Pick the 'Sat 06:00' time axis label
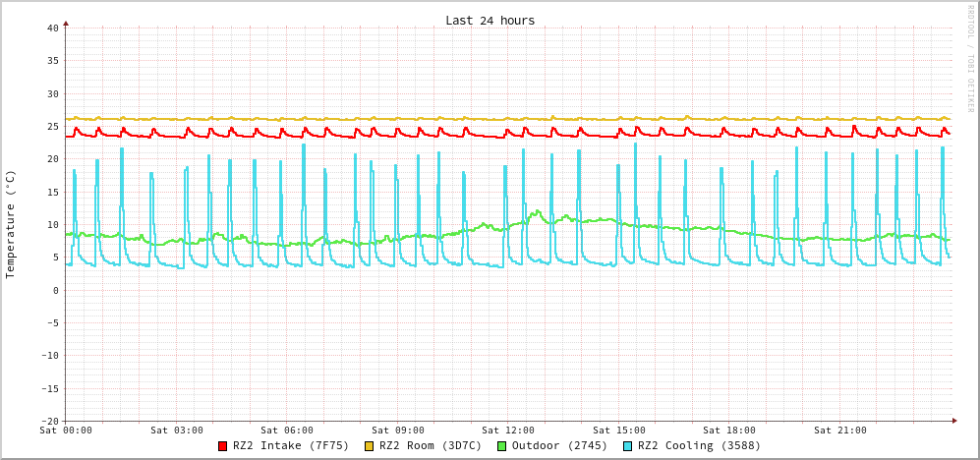 (x=287, y=431)
